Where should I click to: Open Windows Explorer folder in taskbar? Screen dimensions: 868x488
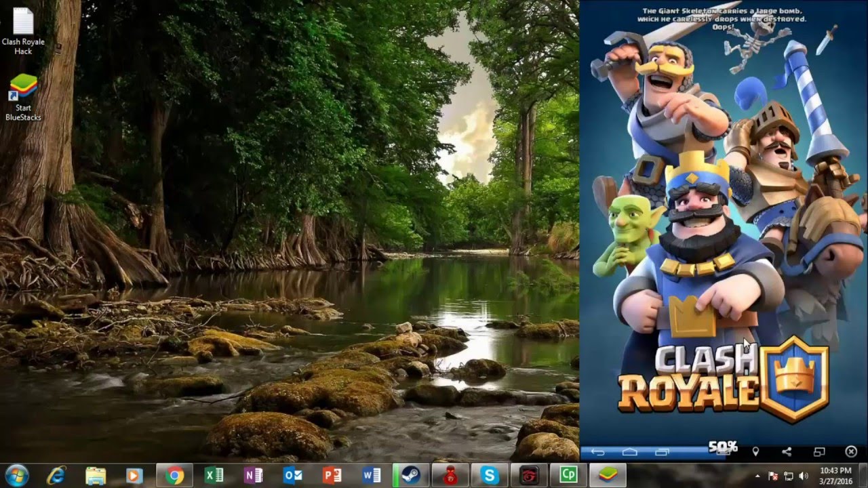[x=96, y=476]
